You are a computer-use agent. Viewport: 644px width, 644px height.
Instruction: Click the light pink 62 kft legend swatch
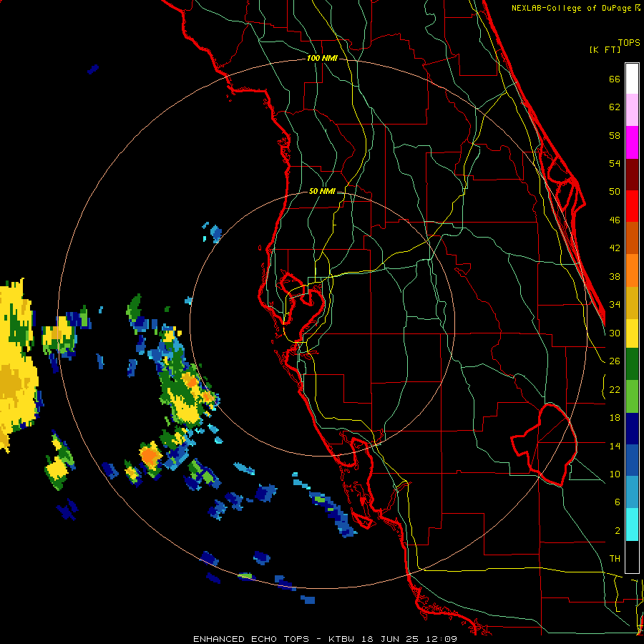pos(632,109)
